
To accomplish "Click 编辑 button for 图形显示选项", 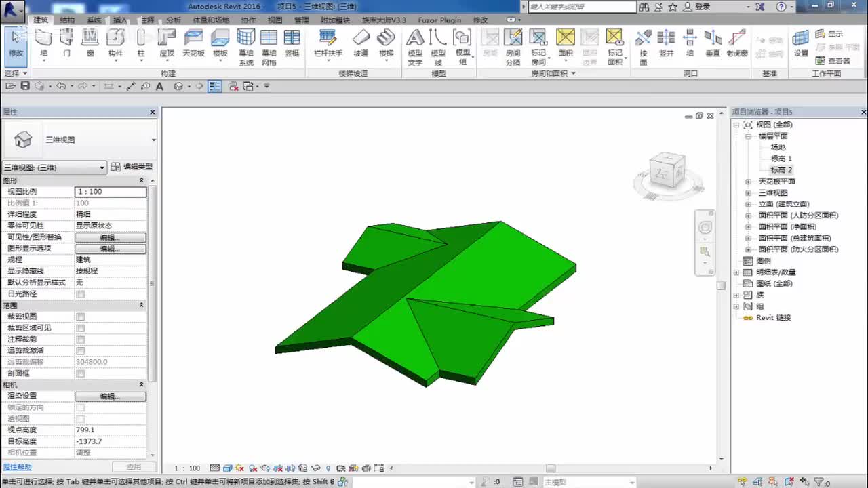I will point(111,249).
